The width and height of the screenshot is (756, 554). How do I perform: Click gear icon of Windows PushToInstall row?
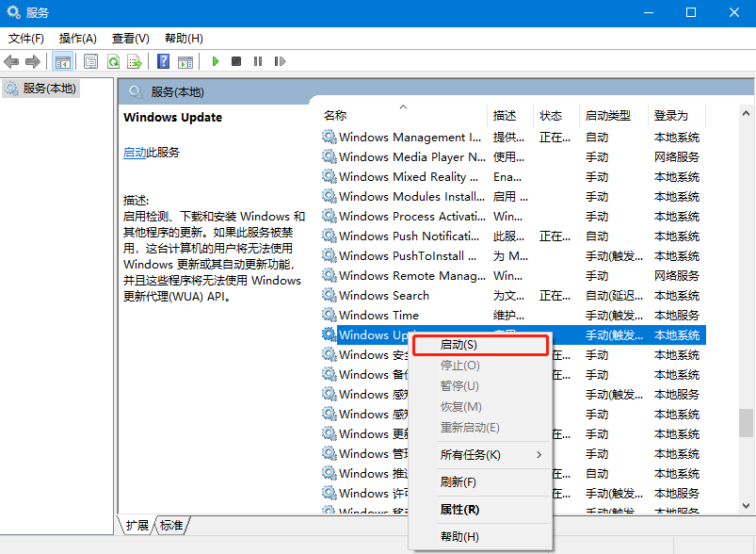click(330, 255)
